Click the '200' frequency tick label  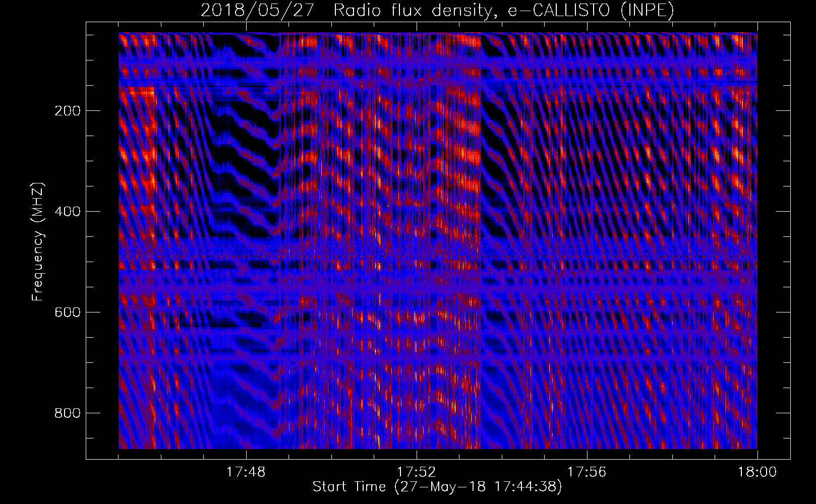(x=67, y=111)
